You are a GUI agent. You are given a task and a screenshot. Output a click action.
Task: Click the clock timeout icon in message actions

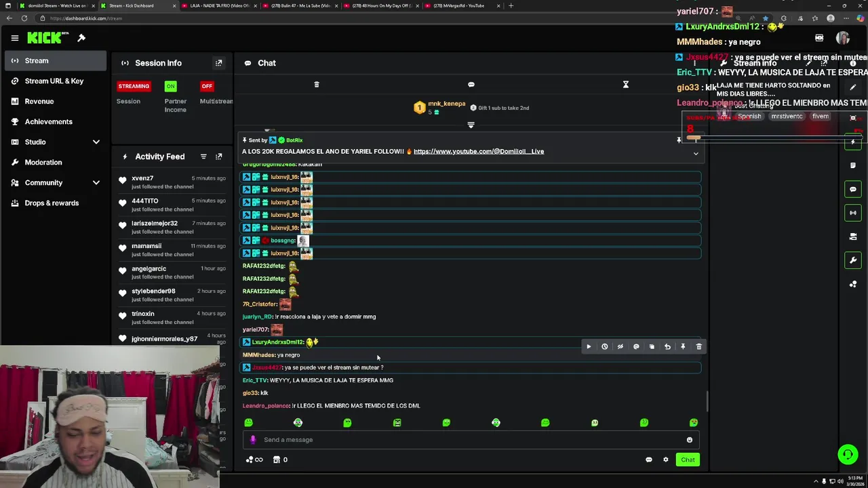coord(604,346)
